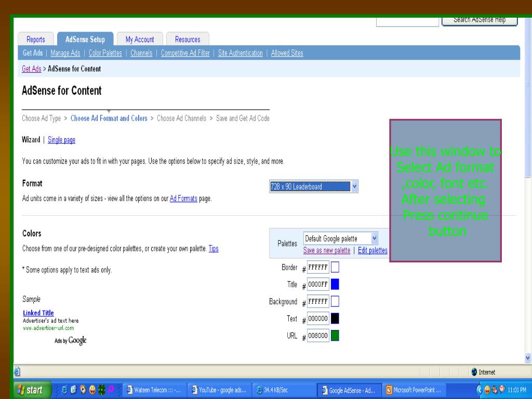Click Choose Ad Type wizard step
This screenshot has height=399, width=532.
(x=42, y=118)
